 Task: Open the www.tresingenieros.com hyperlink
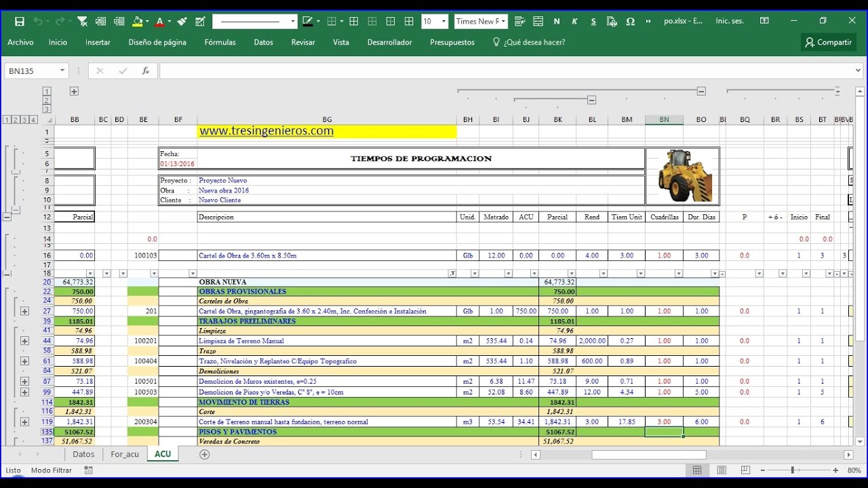pyautogui.click(x=267, y=131)
